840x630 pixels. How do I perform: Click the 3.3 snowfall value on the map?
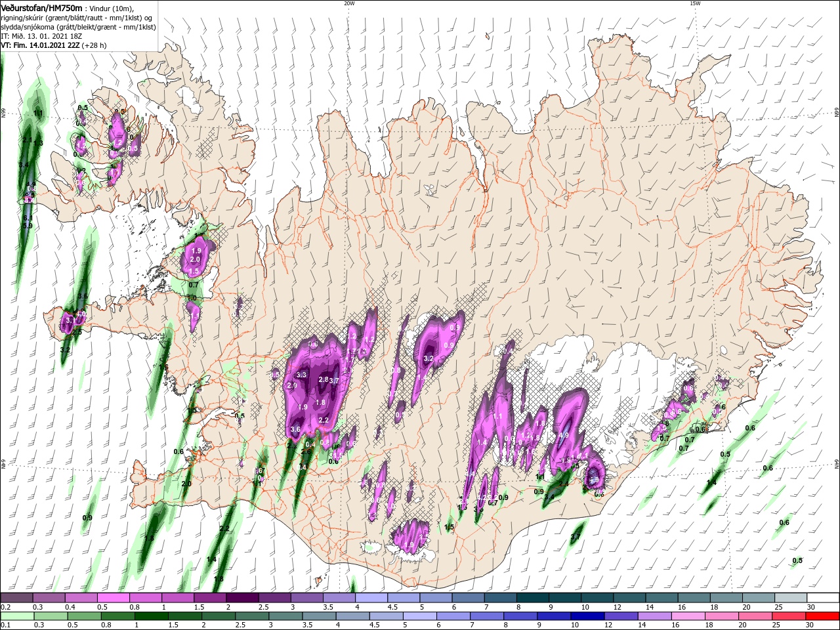click(302, 375)
